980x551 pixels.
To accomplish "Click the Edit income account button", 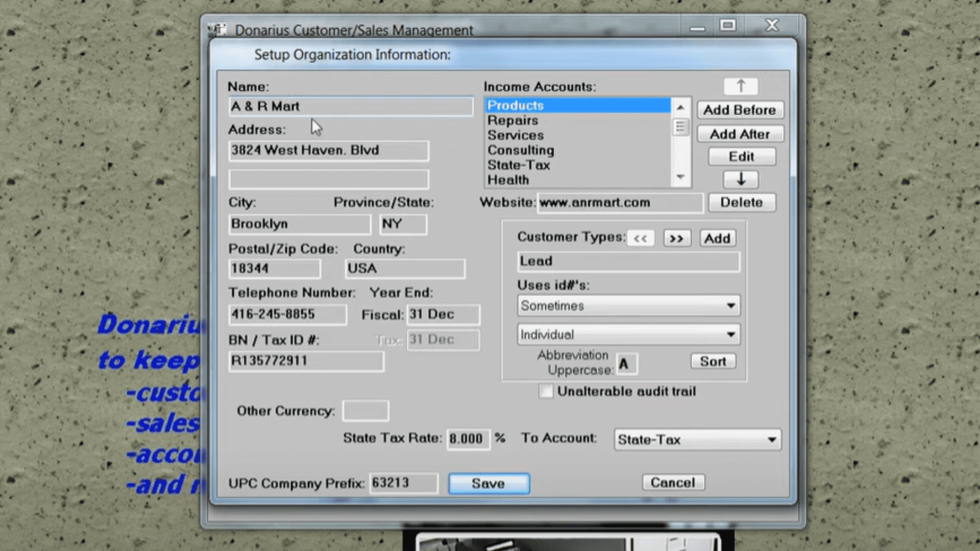I will pyautogui.click(x=742, y=156).
